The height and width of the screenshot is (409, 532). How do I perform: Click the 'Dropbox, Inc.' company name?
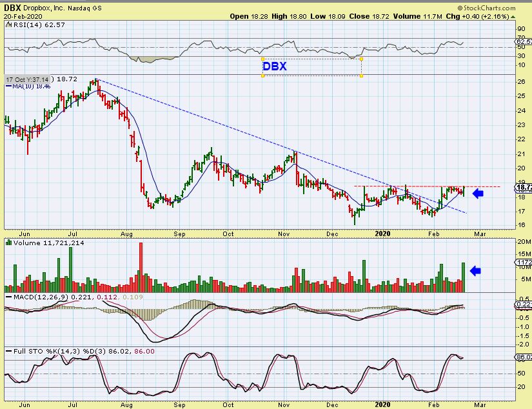[x=43, y=8]
